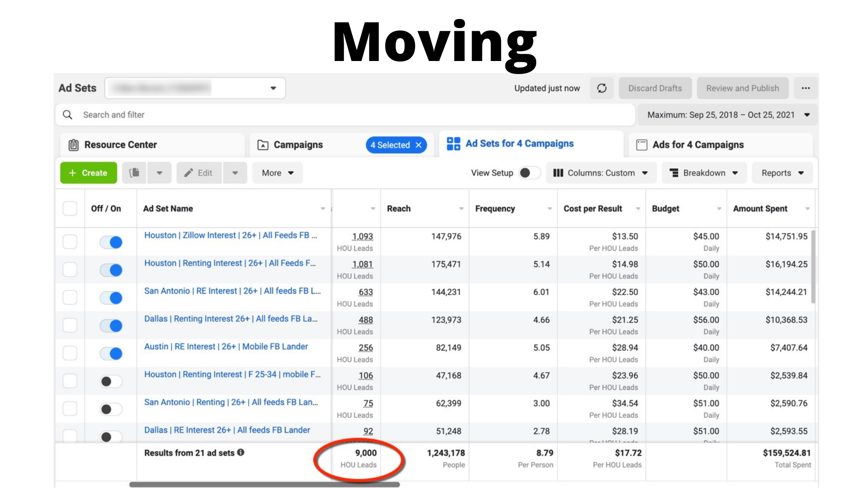
Task: Click the Resource Center clipboard icon
Action: [73, 145]
